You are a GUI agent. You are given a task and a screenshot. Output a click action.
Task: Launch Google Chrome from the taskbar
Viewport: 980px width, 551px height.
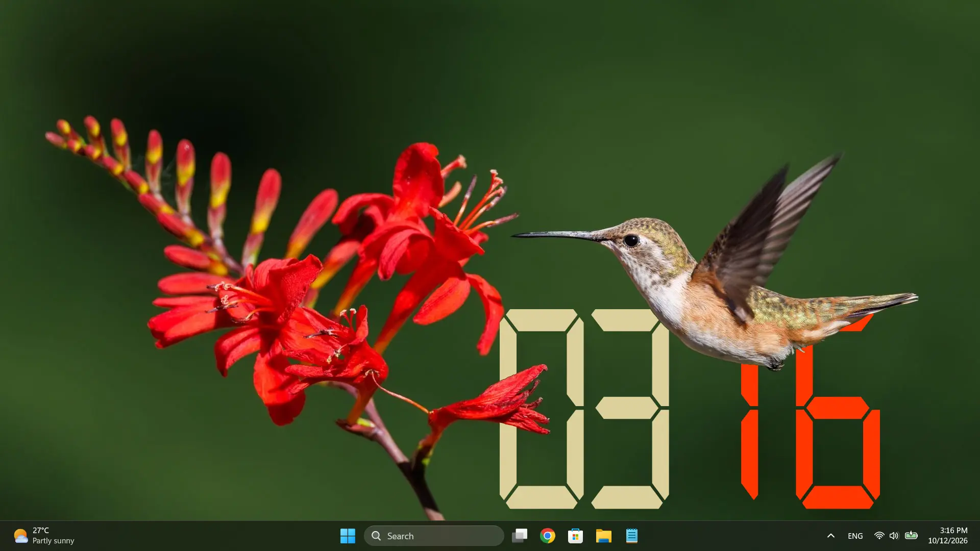tap(548, 536)
